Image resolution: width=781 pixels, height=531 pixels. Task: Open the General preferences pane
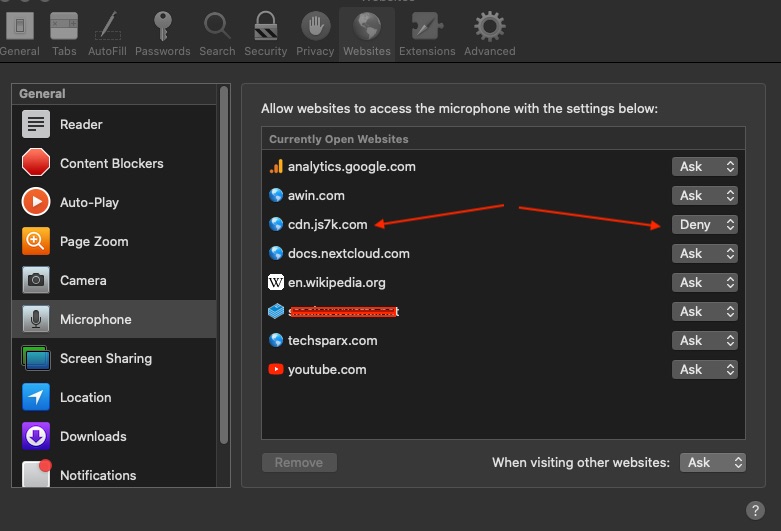click(x=19, y=34)
